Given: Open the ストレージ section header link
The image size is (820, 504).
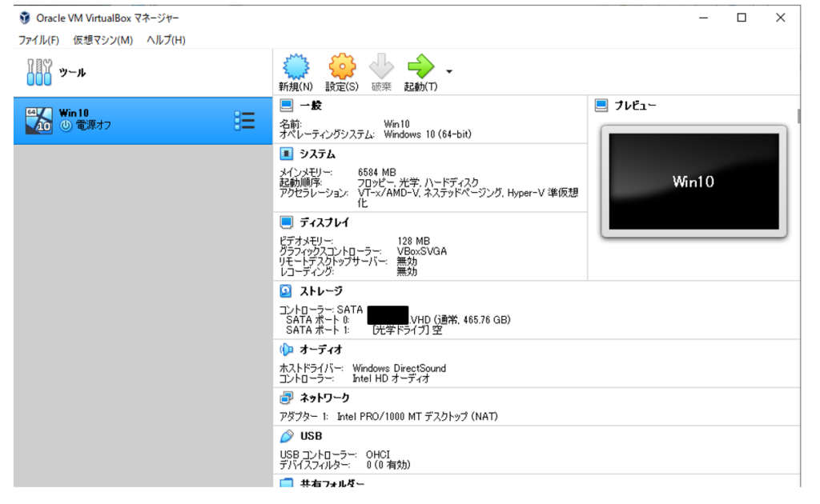Looking at the screenshot, I should point(321,291).
